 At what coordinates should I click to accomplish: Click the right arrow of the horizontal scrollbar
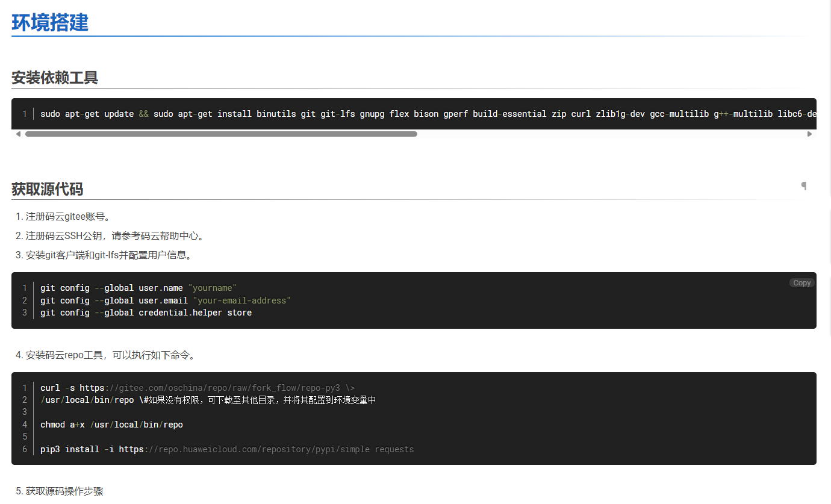coord(809,134)
